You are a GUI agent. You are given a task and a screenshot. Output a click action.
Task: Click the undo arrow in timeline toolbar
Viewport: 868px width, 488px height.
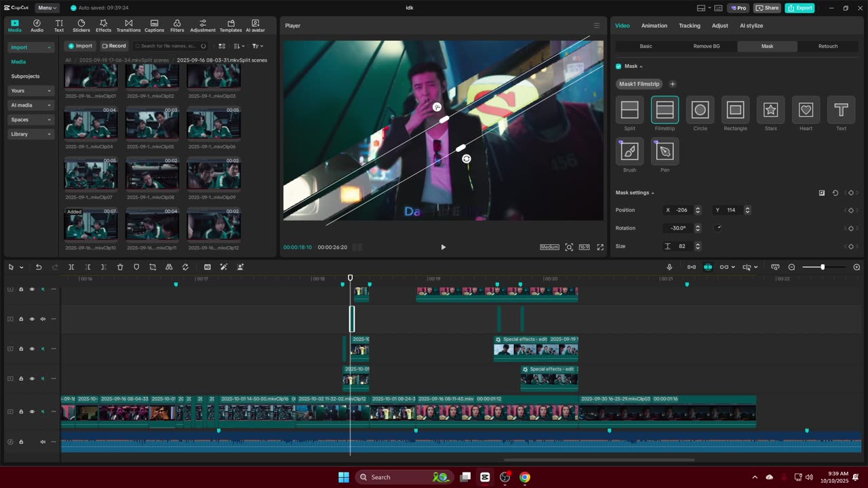click(x=39, y=267)
